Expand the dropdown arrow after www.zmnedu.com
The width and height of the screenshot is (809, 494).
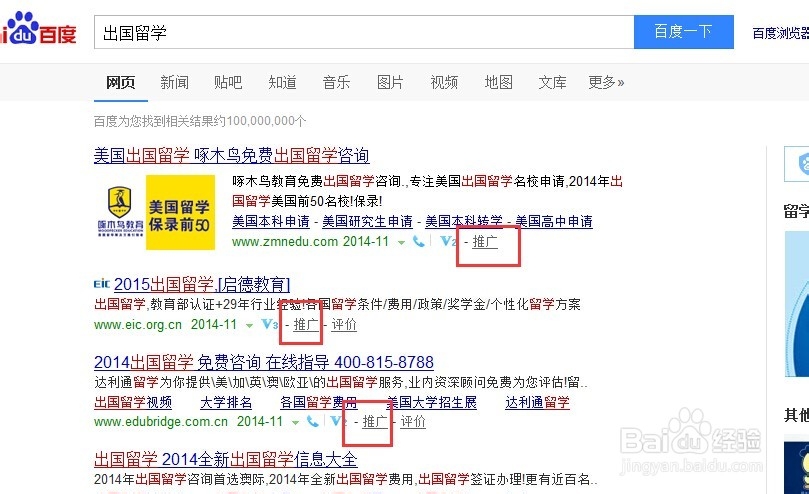pyautogui.click(x=401, y=242)
